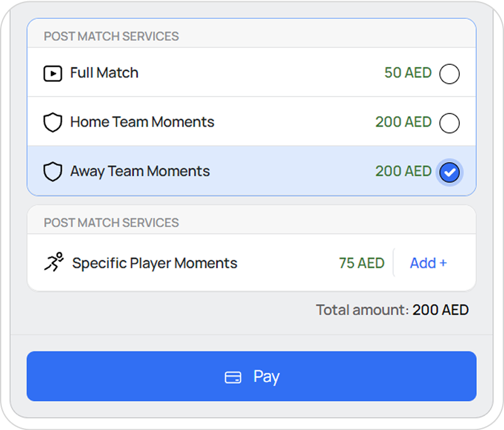
Task: Uncheck the selected Away Team Moments option
Action: [x=449, y=172]
